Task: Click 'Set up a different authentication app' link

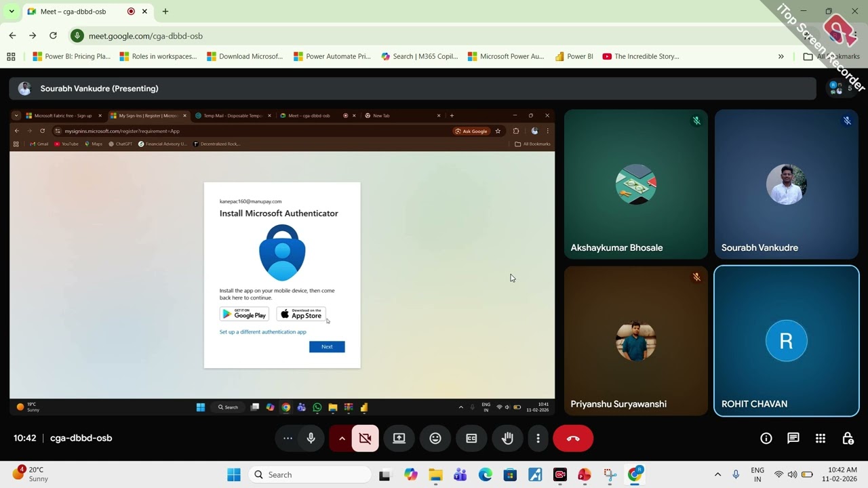Action: [x=262, y=332]
